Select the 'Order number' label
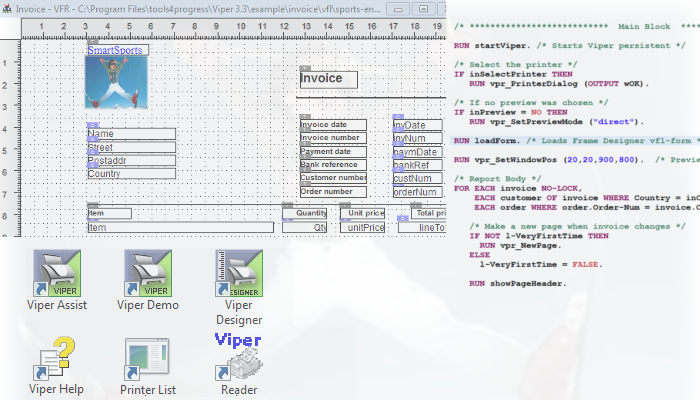700x400 pixels. (333, 192)
